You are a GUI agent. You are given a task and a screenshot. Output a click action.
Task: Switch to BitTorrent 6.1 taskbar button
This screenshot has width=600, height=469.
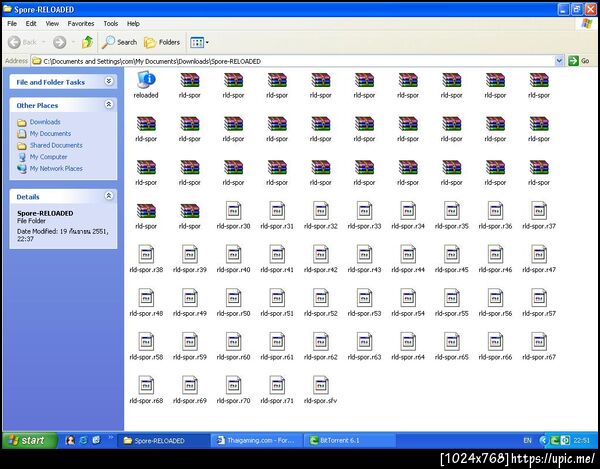point(349,440)
